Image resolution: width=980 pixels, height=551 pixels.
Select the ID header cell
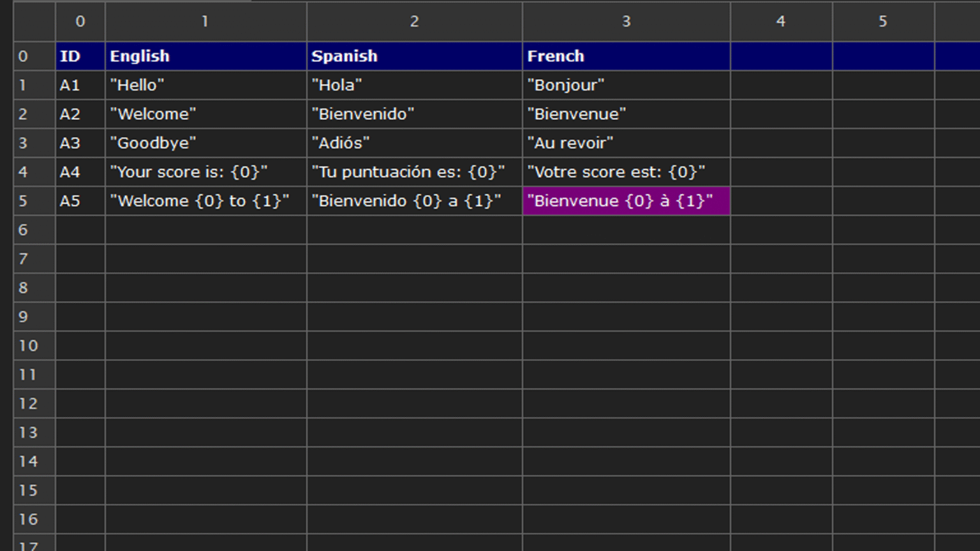coord(80,56)
